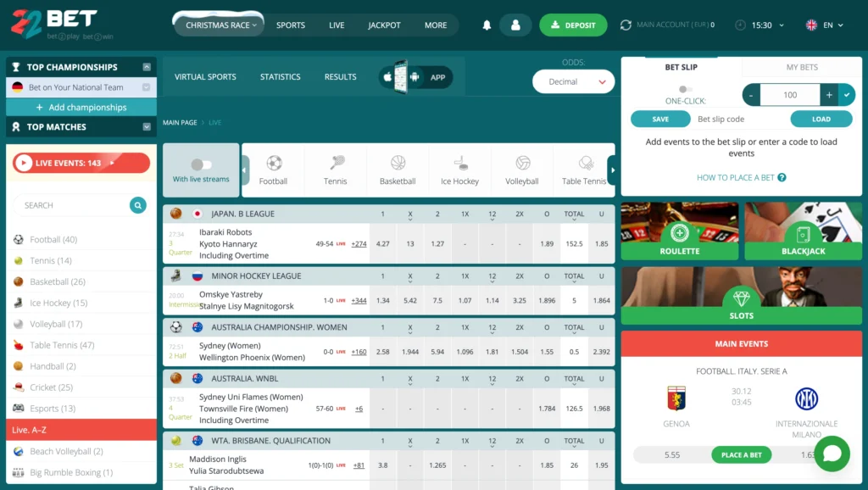Click the Esports sidebar icon
Image resolution: width=868 pixels, height=490 pixels.
click(19, 408)
